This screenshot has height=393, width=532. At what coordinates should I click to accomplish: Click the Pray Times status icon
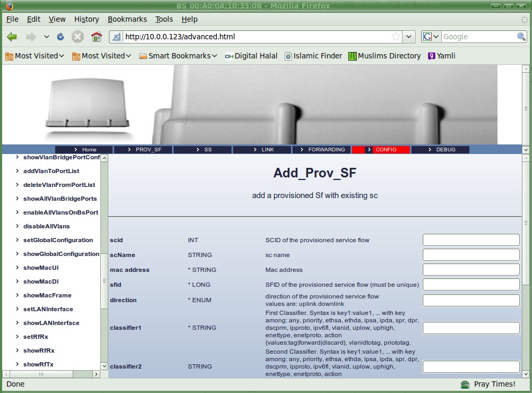(x=465, y=385)
